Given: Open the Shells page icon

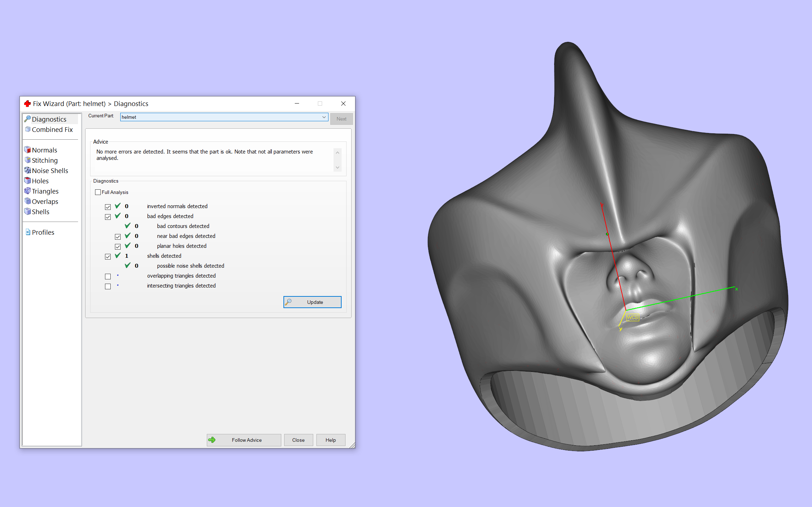Looking at the screenshot, I should pyautogui.click(x=28, y=211).
